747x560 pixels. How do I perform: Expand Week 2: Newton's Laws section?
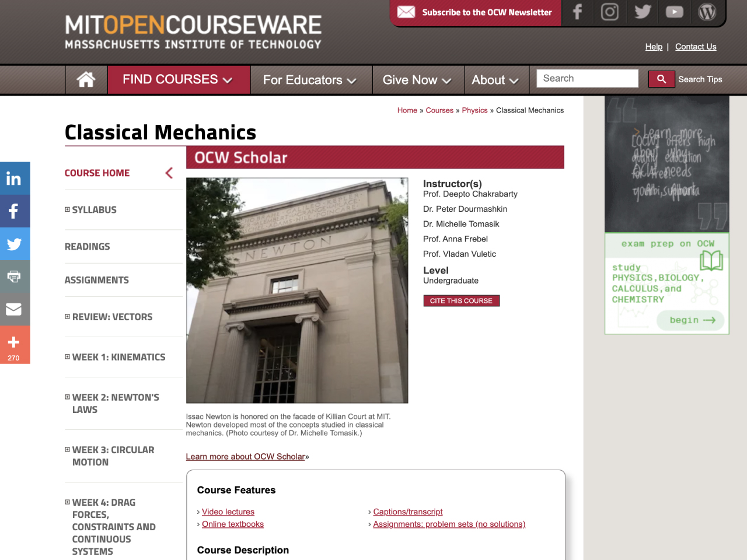[x=67, y=397]
